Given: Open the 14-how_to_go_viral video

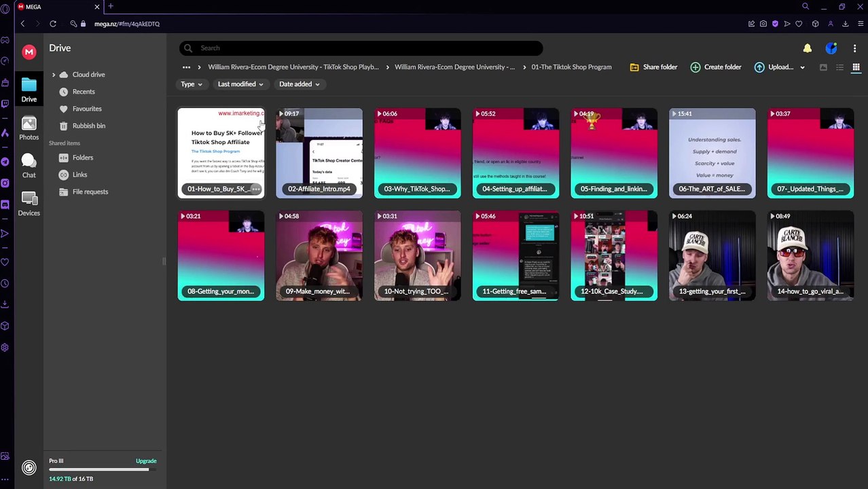Looking at the screenshot, I should click(810, 256).
